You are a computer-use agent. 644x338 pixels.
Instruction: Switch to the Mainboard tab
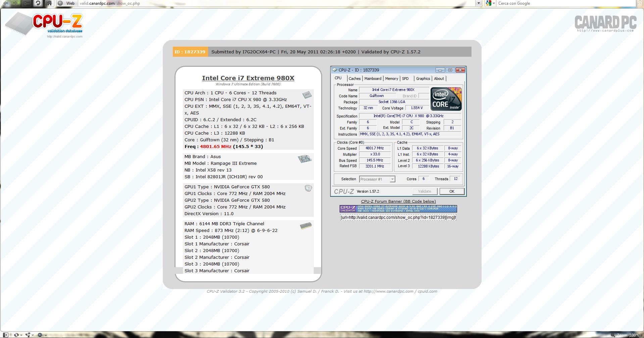pyautogui.click(x=373, y=79)
